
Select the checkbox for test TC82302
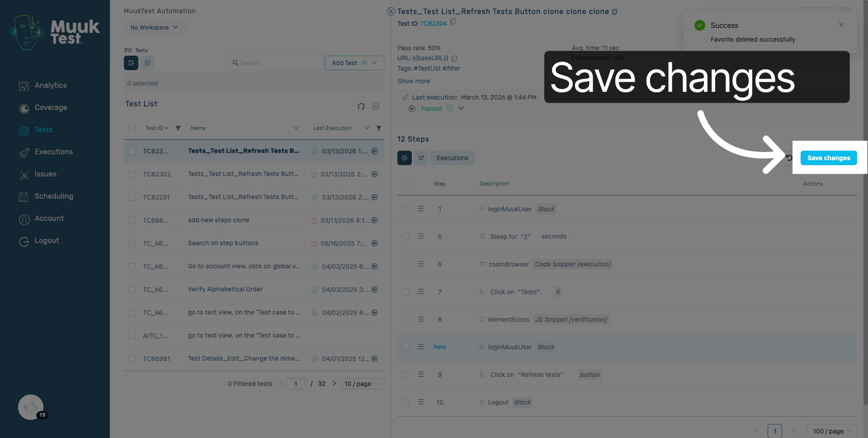[x=132, y=174]
